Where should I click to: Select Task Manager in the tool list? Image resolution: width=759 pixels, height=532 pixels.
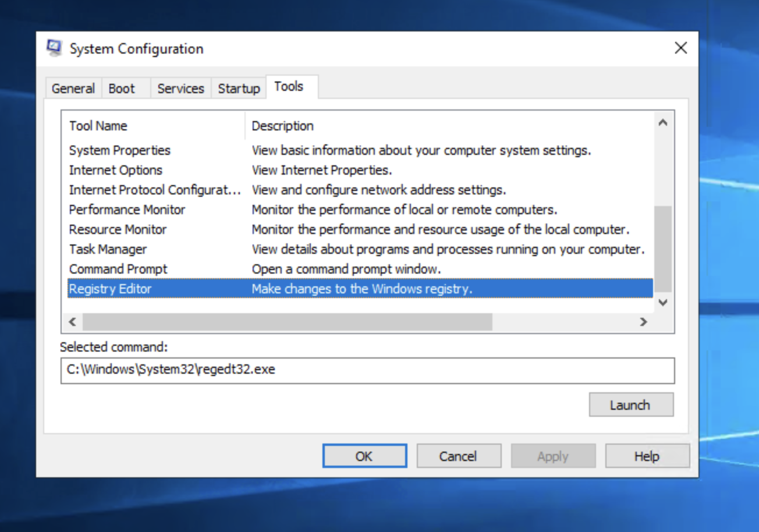(108, 249)
